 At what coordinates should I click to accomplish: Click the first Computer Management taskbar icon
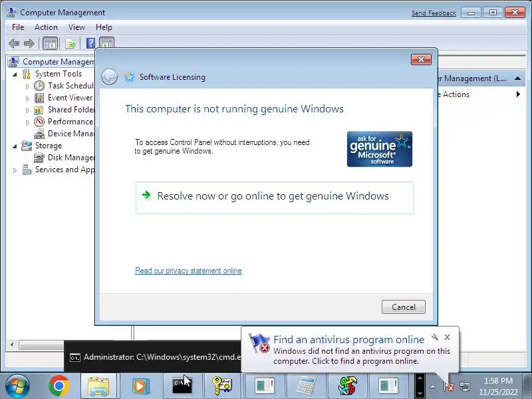[x=265, y=386]
